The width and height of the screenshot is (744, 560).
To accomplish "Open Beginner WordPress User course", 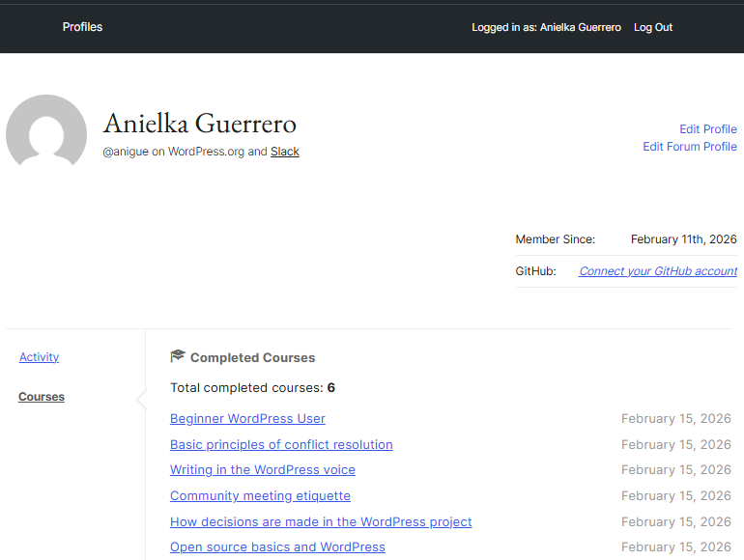I will (x=247, y=418).
